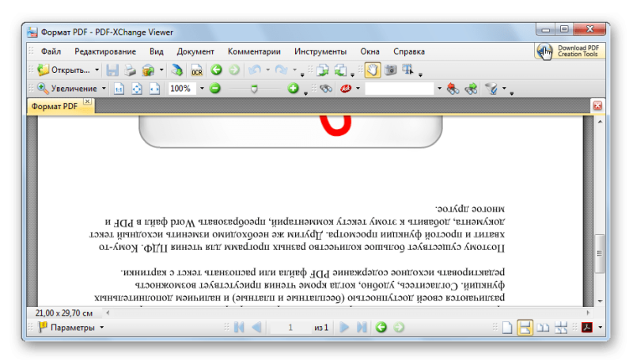Open the zoom percentage dropdown
The height and width of the screenshot is (364, 633).
pos(202,89)
